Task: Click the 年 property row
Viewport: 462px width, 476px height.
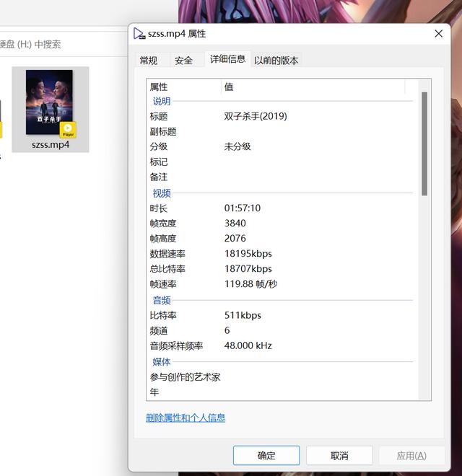Action: [x=281, y=392]
